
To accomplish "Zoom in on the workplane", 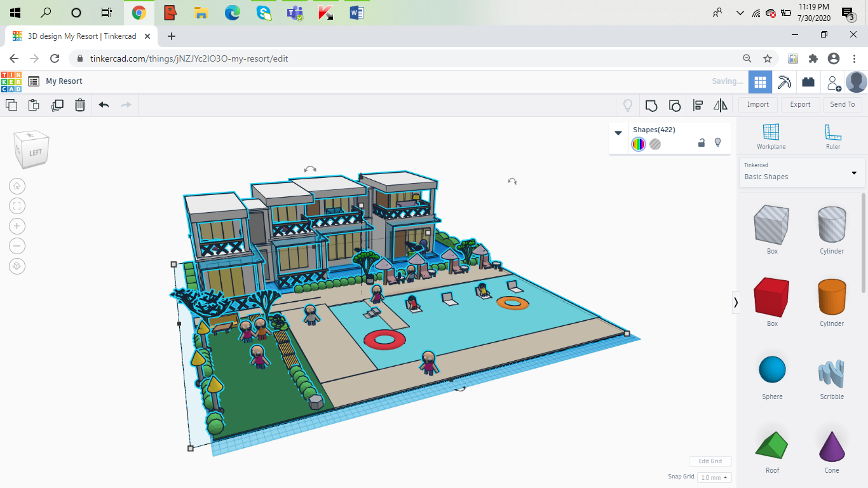I will coord(17,226).
